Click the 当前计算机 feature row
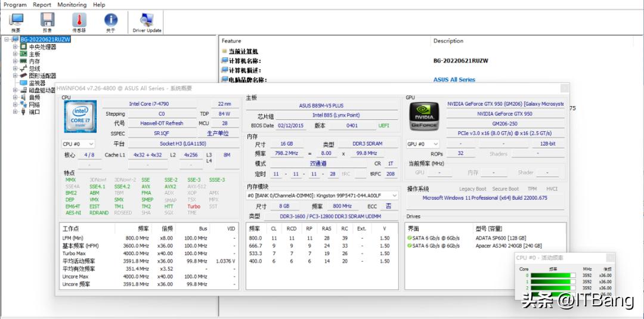 tap(243, 51)
